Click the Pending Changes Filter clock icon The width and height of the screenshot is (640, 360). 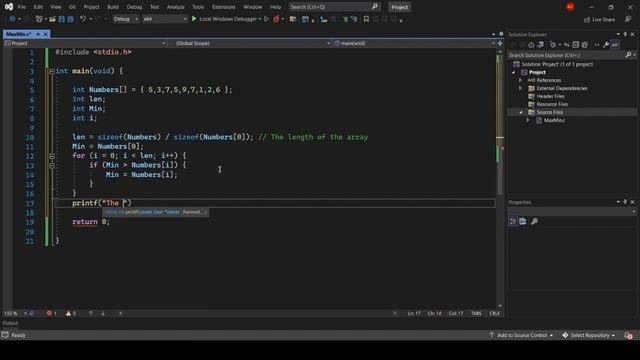click(x=553, y=45)
